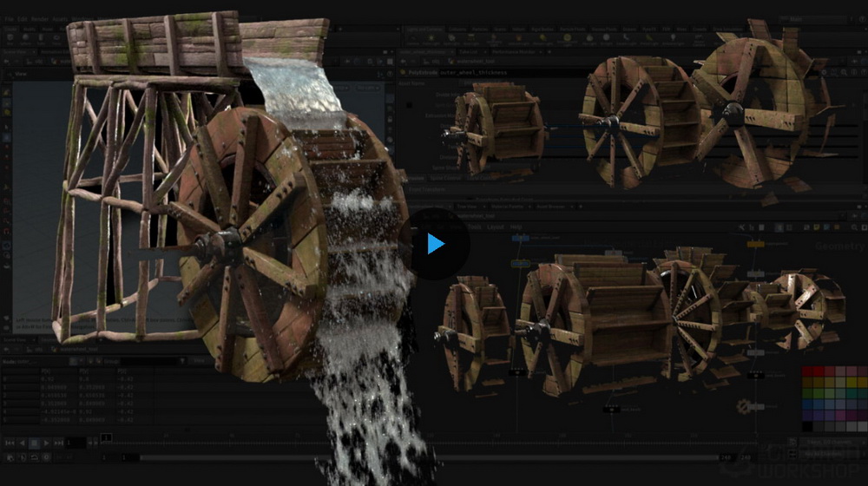Switch to the Particle Fluids shelf tab
This screenshot has width=868, height=486.
coord(572,29)
